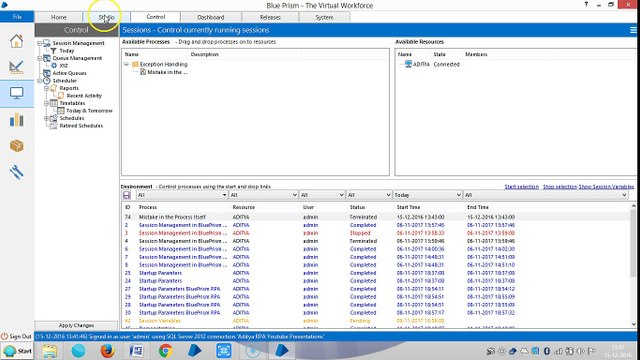Collapse the Timetables tree node
The height and width of the screenshot is (360, 640).
pyautogui.click(x=47, y=103)
